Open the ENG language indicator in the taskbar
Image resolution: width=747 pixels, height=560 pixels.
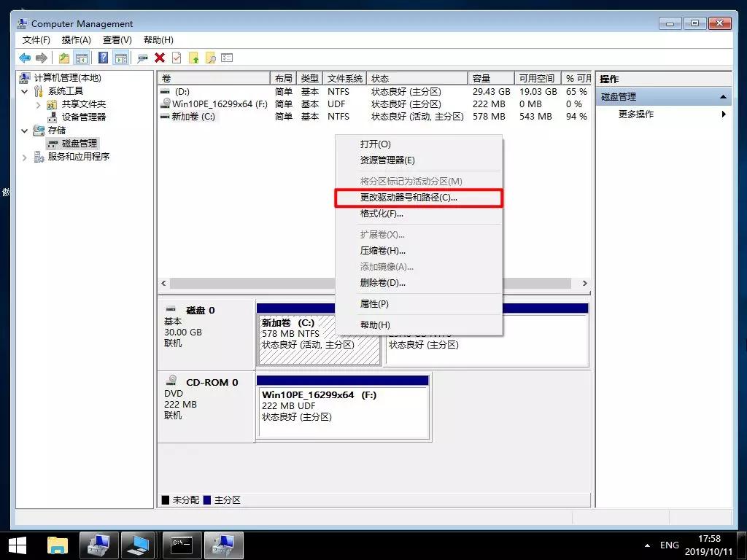pos(669,545)
